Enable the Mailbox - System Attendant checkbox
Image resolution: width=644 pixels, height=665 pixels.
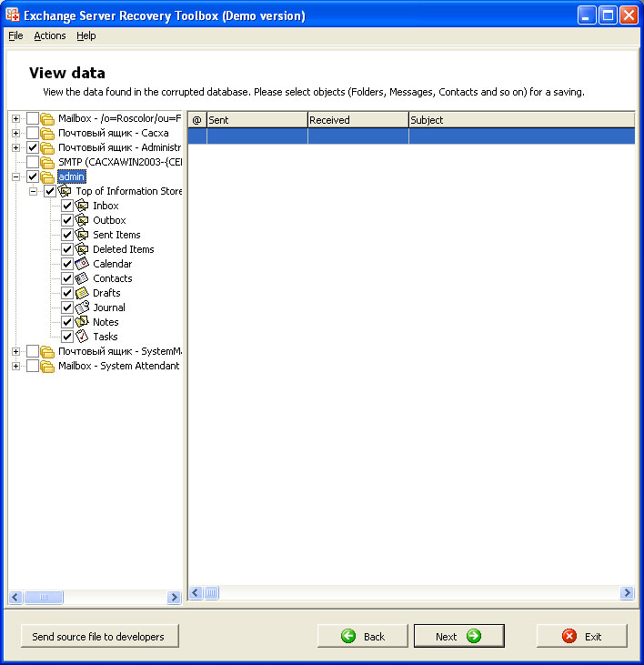pyautogui.click(x=33, y=366)
